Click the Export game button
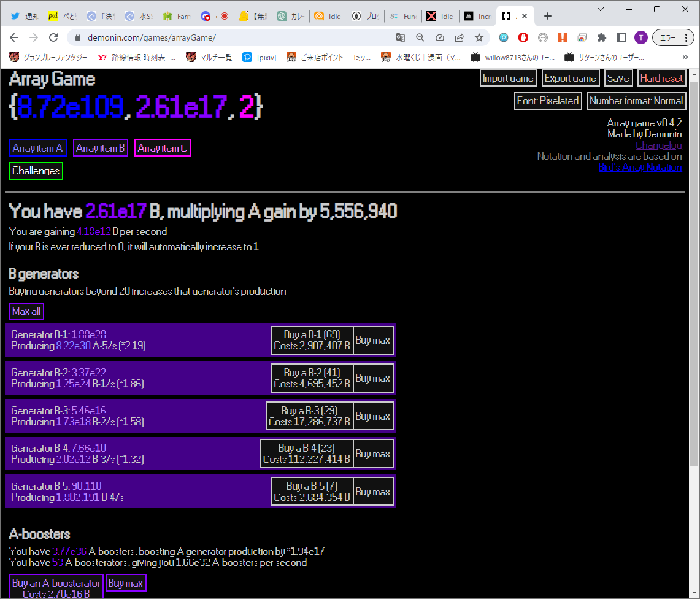Image resolution: width=700 pixels, height=599 pixels. [x=570, y=78]
